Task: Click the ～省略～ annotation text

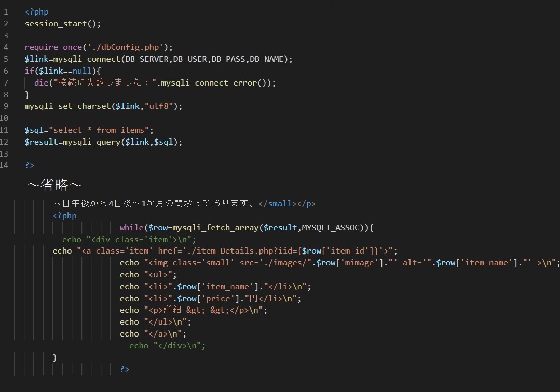Action: coord(54,185)
